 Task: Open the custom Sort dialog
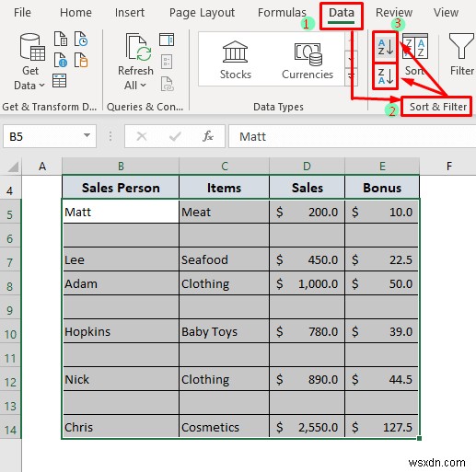click(414, 54)
